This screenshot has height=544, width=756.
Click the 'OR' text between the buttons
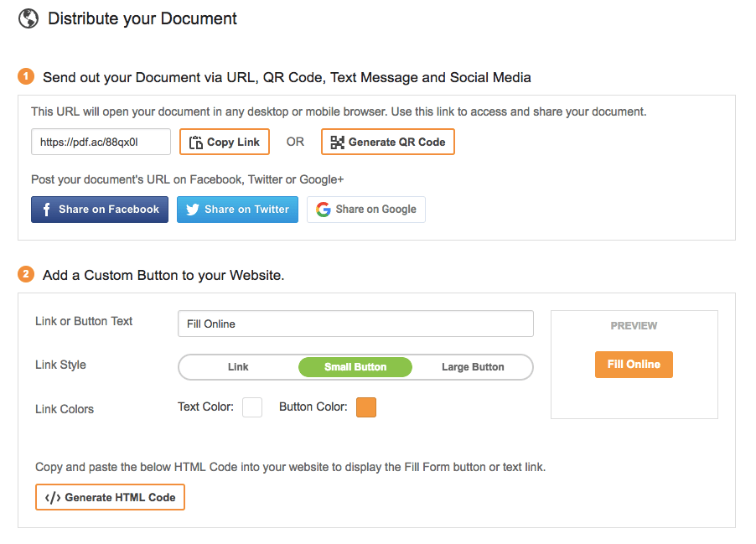[295, 142]
